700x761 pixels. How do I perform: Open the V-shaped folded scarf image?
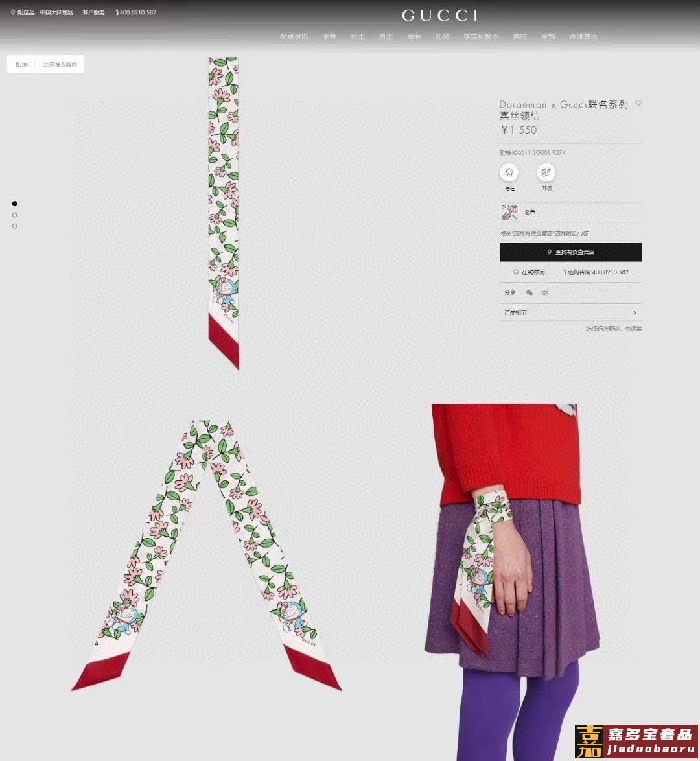(206, 556)
